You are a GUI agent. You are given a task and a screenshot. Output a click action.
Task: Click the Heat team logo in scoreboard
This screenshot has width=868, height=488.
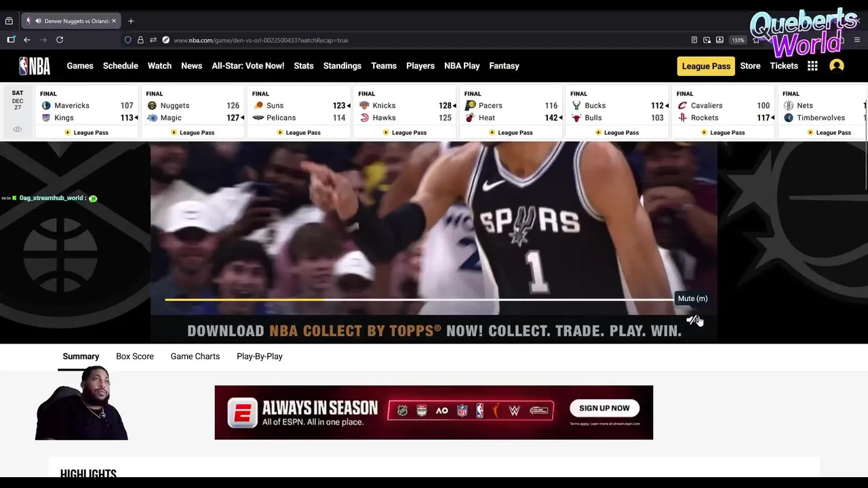(x=470, y=118)
